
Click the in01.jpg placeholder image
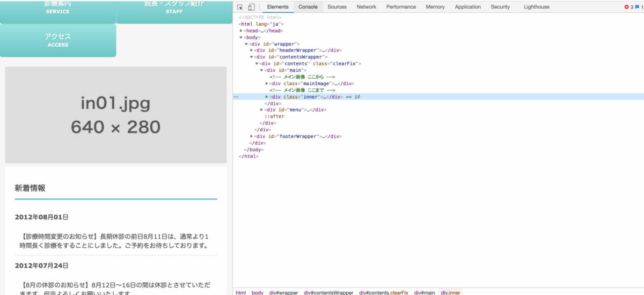tap(116, 115)
